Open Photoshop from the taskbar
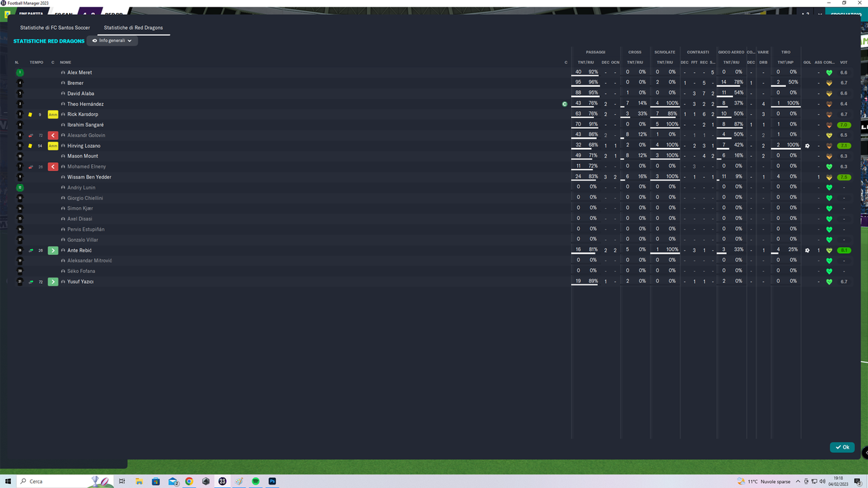868x488 pixels. point(273,481)
